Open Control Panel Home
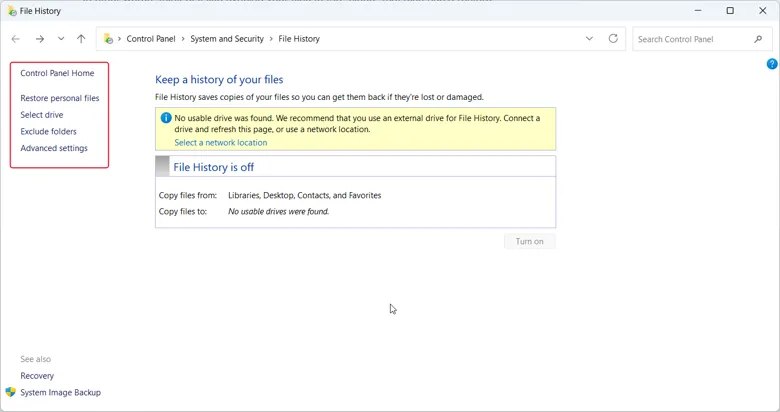The image size is (780, 412). (57, 73)
